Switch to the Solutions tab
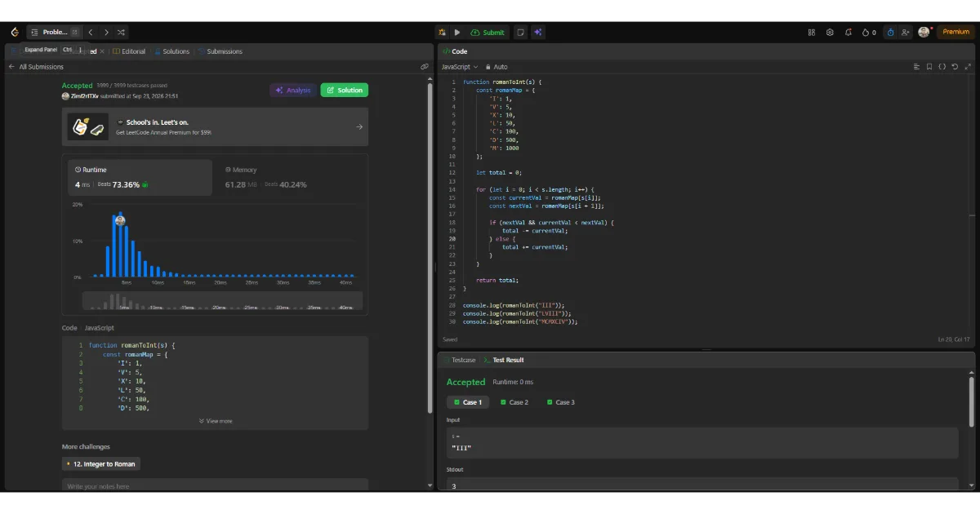980x514 pixels. [x=172, y=51]
